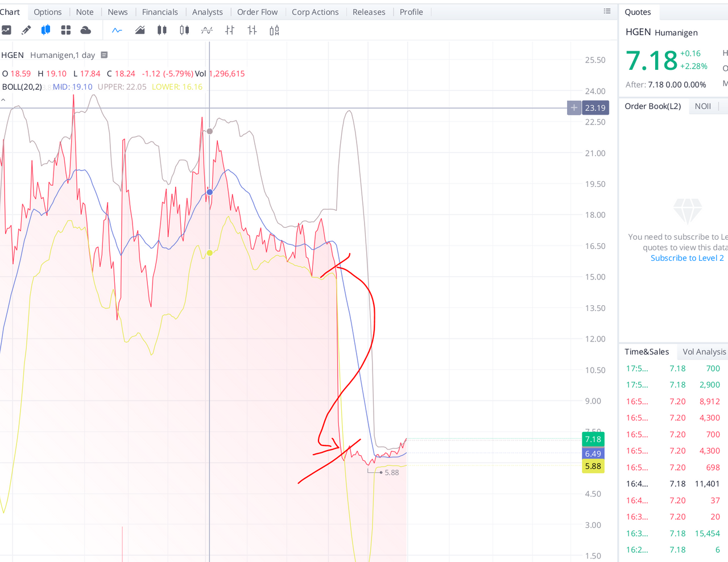Click the blue MID band crosshair dot
The width and height of the screenshot is (728, 562).
[210, 192]
